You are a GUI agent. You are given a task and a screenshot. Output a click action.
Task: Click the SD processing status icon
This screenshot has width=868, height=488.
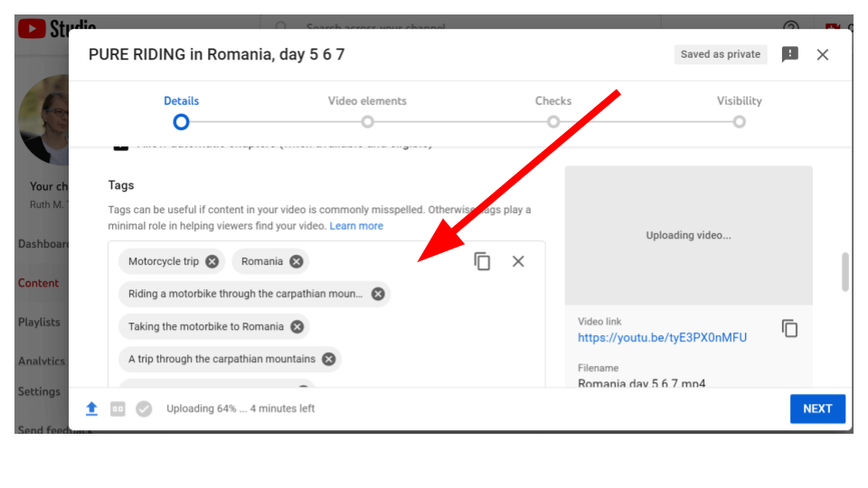point(118,408)
